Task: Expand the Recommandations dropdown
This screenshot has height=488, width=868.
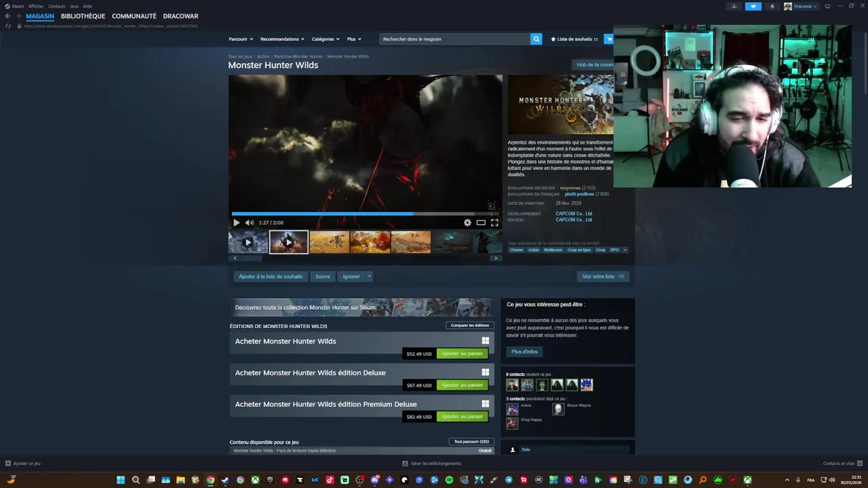Action: click(x=282, y=39)
